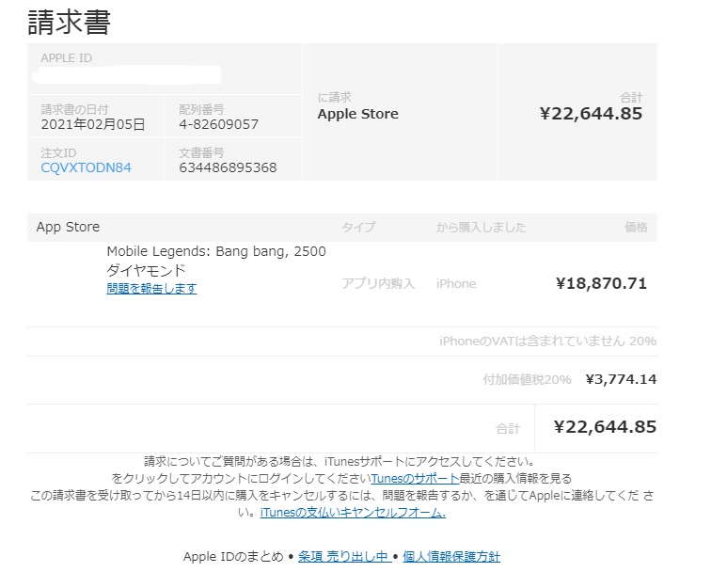Open 個人情報保護方針 link
This screenshot has width=727, height=588.
click(x=451, y=556)
